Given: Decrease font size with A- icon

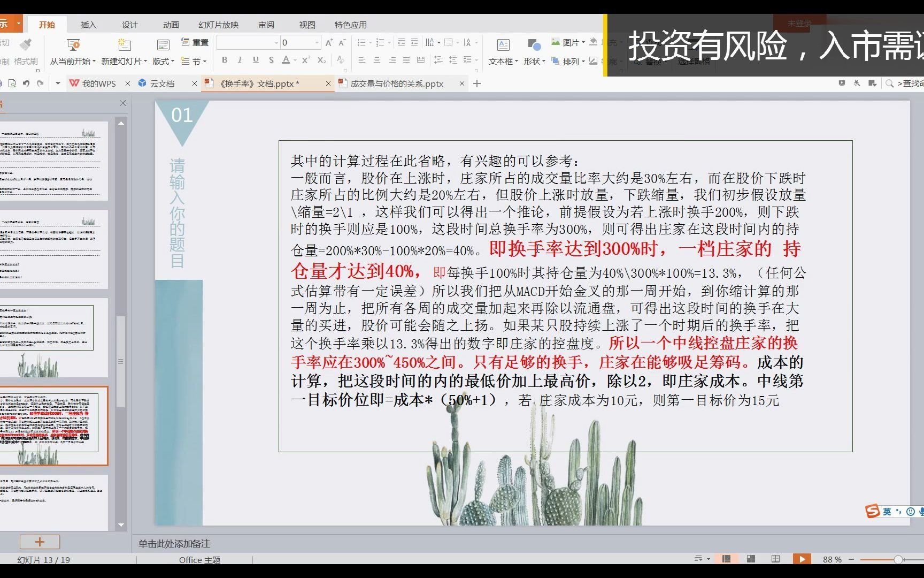Looking at the screenshot, I should [x=342, y=42].
